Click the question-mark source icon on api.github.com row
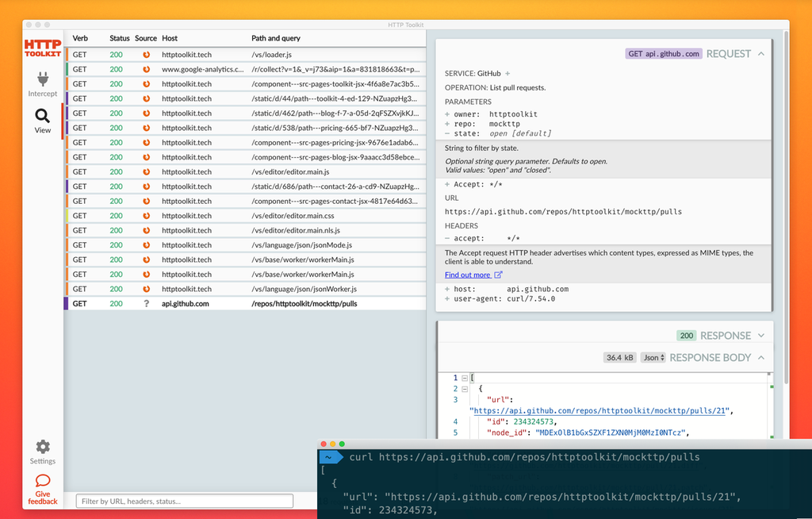The image size is (812, 519). [x=146, y=302]
